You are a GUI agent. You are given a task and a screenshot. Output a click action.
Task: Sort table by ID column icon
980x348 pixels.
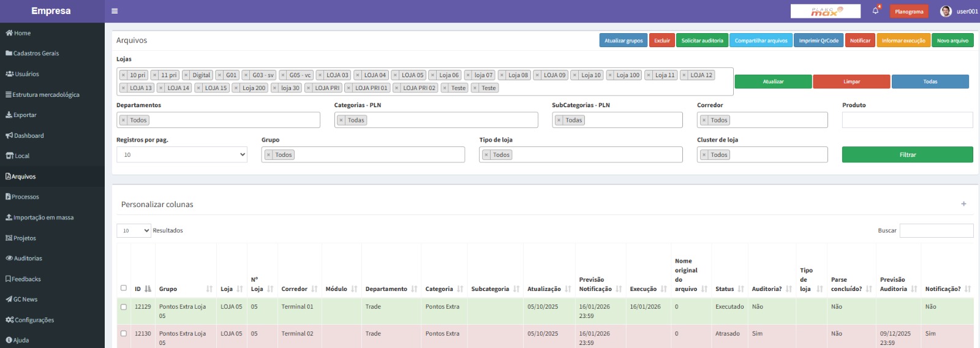148,289
